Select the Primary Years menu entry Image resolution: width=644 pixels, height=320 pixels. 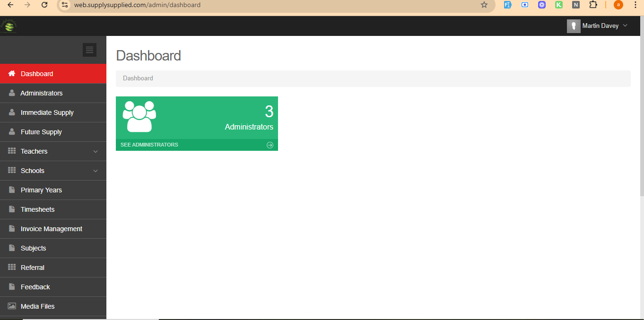tap(41, 190)
